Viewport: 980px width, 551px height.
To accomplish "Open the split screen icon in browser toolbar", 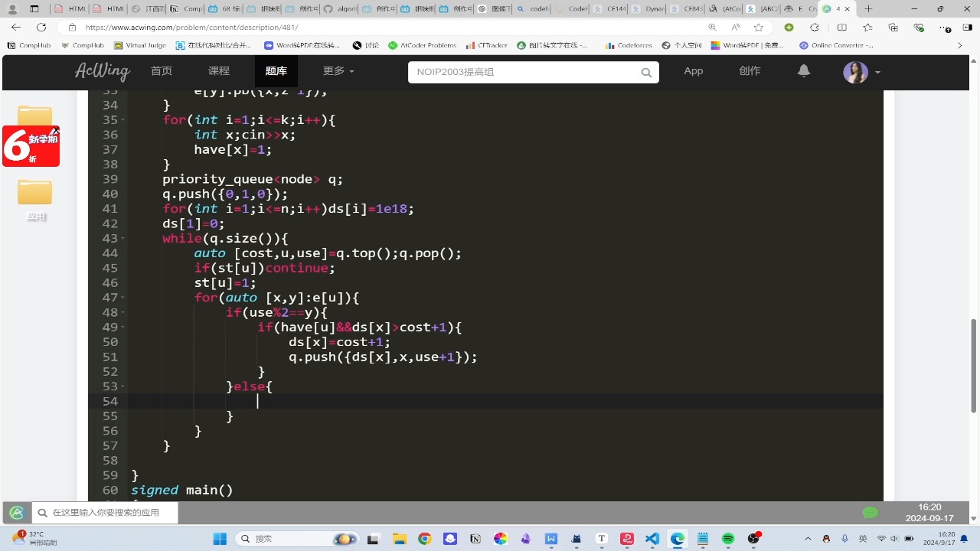I will point(842,27).
